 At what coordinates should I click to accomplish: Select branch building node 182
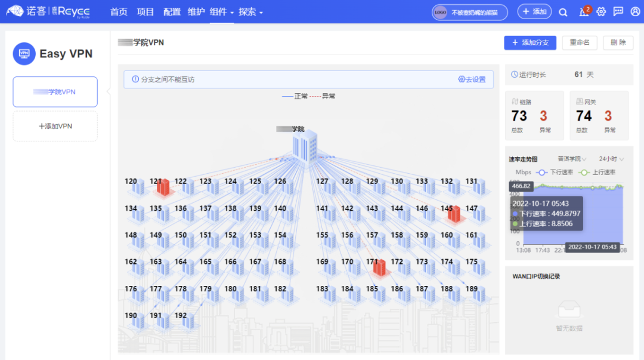(287, 295)
